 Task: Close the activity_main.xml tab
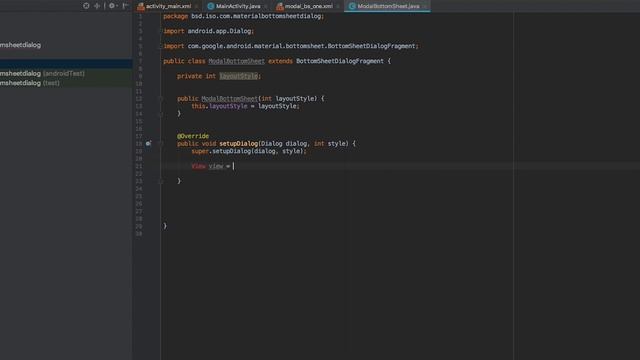(x=196, y=6)
